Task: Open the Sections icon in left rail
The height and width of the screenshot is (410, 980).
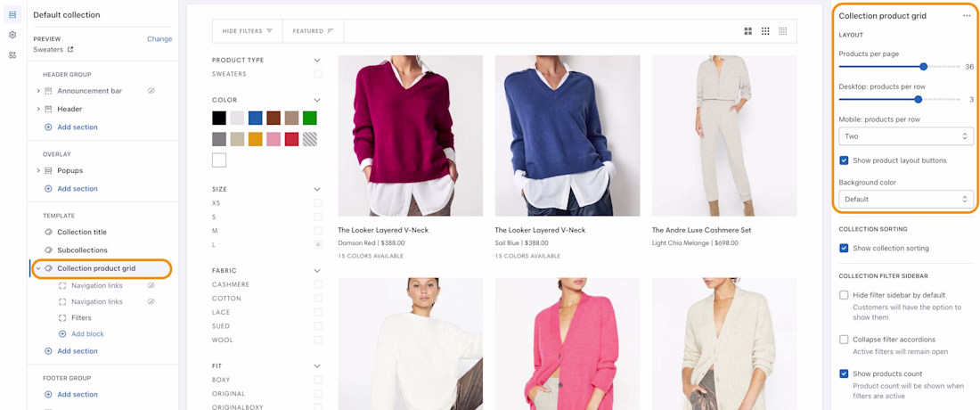Action: (12, 14)
